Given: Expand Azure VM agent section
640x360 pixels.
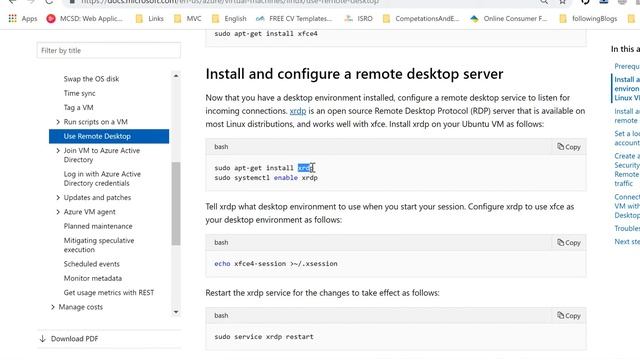Looking at the screenshot, I should (58, 212).
